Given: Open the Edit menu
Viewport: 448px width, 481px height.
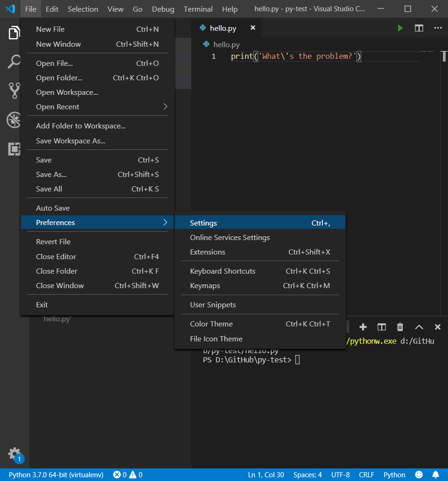Looking at the screenshot, I should tap(52, 9).
